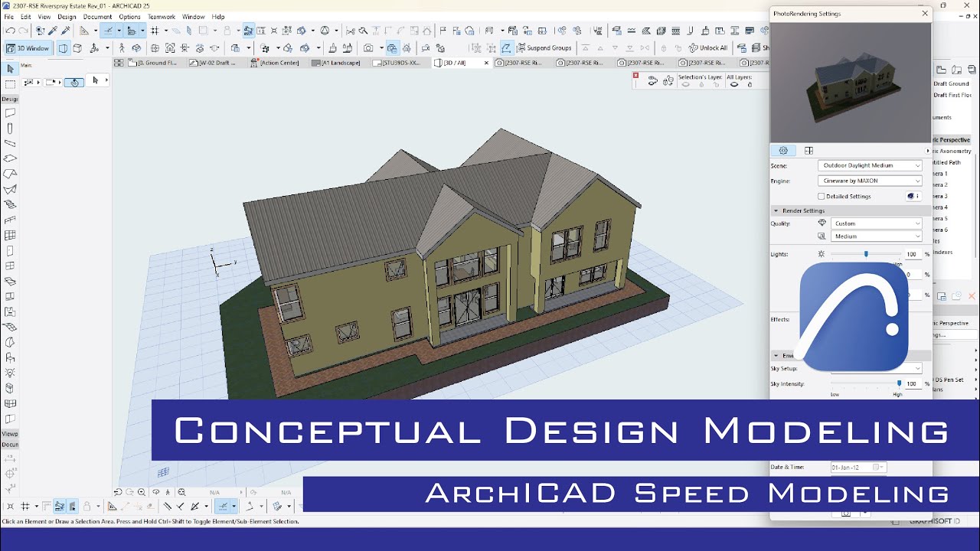Click the scissors trim tool icon
Viewport: 980px width, 551px height.
350,31
